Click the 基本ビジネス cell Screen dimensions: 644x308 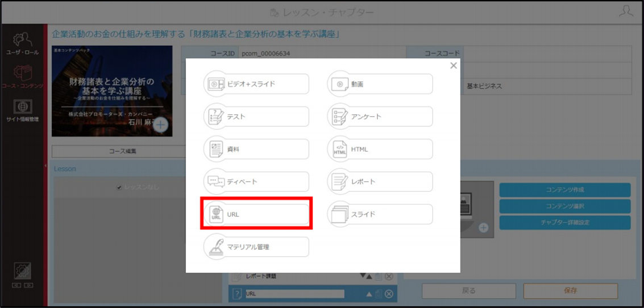(x=484, y=87)
